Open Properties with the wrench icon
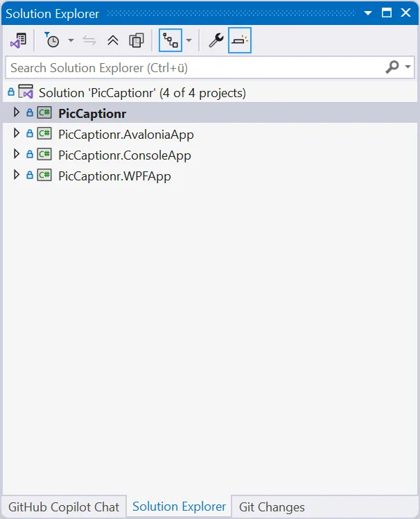420x519 pixels. pyautogui.click(x=216, y=40)
